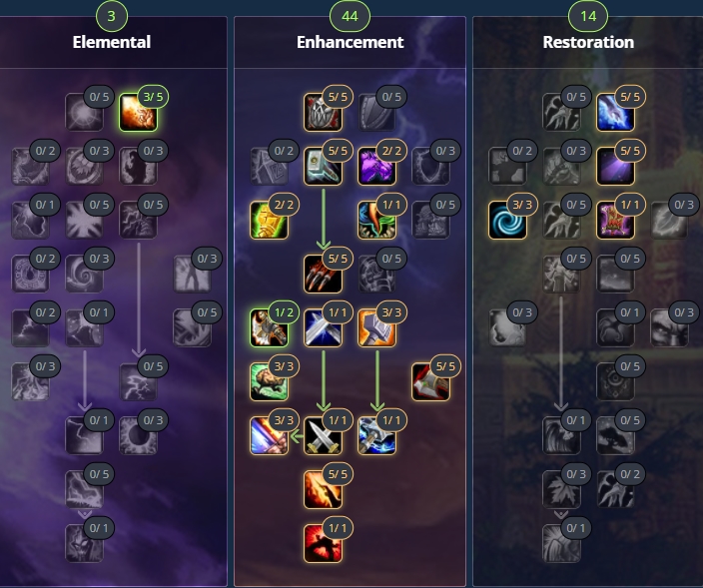The height and width of the screenshot is (588, 703).
Task: Click the red silhouette Shamanistic Rage talent
Action: click(323, 543)
